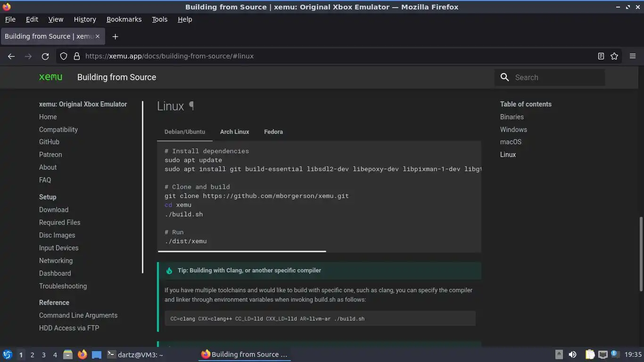Open the volume control in the tray
This screenshot has height=362, width=644.
(x=572, y=354)
